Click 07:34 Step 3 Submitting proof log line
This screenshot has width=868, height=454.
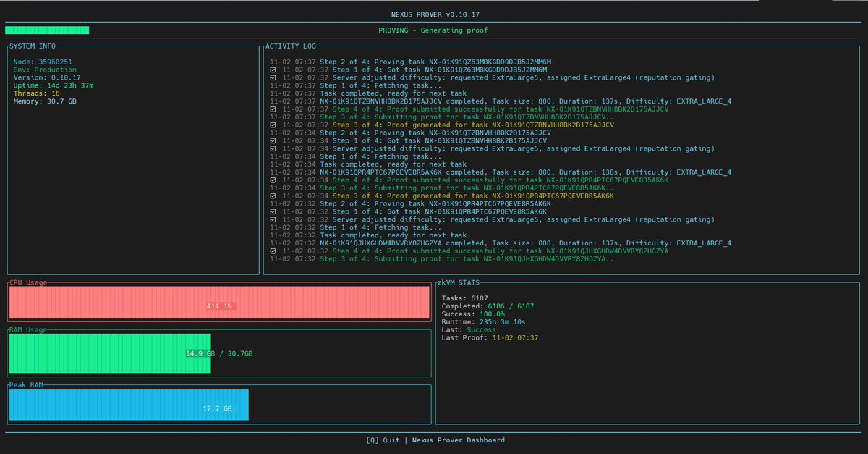coord(443,188)
